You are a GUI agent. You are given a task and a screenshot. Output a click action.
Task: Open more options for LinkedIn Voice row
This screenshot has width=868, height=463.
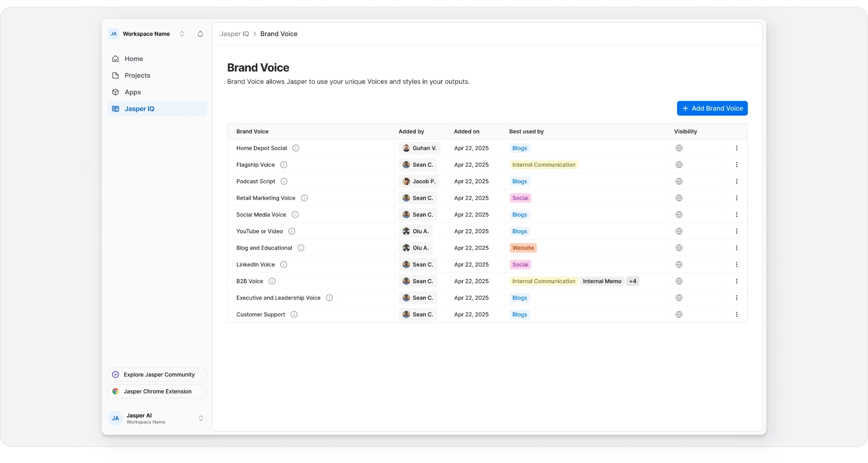coord(736,265)
